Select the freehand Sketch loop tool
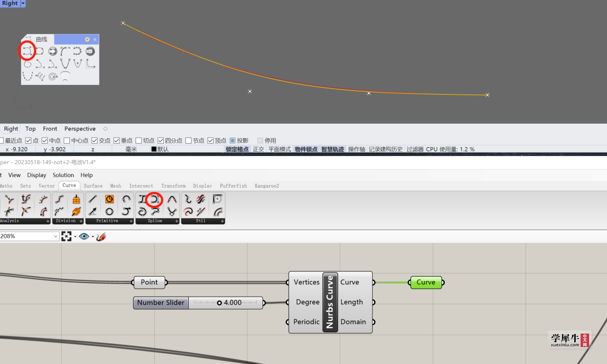Screen dimensions: 607x364 [x=27, y=64]
